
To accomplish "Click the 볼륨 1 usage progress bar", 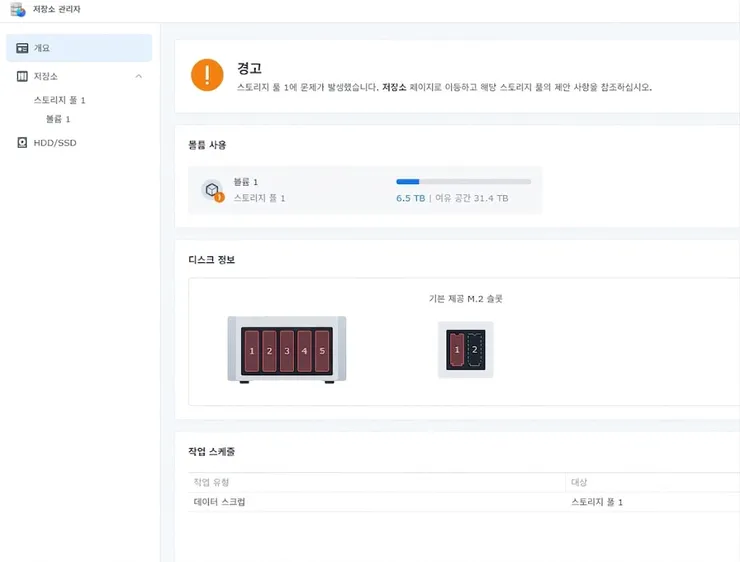I will [x=463, y=182].
